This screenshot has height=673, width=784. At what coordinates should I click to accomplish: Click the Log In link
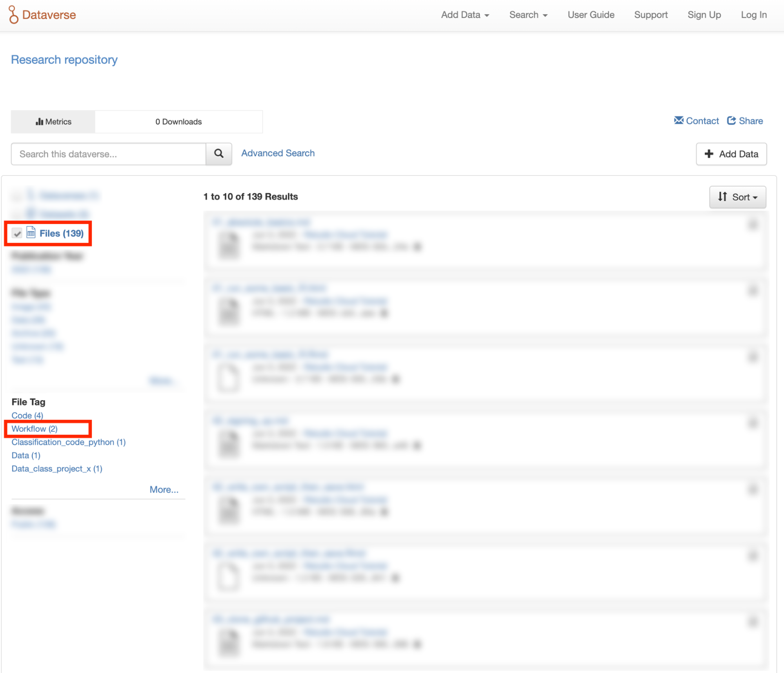click(x=753, y=15)
